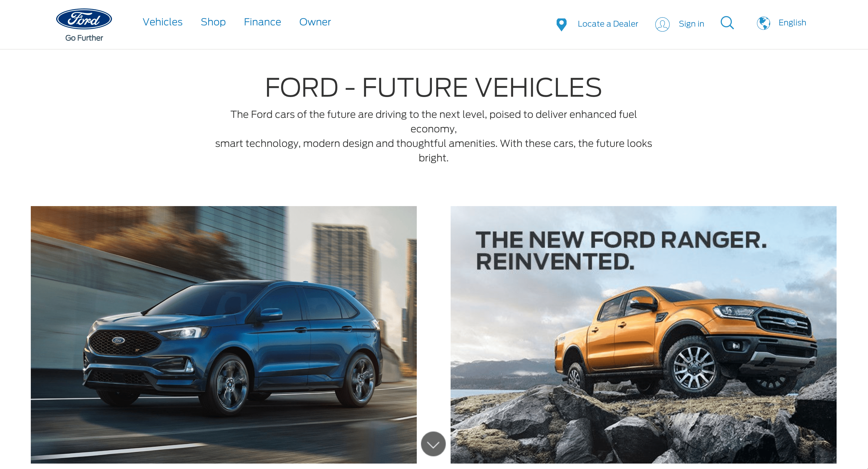Click the Locate a Dealer link
This screenshot has width=868, height=469.
[608, 24]
